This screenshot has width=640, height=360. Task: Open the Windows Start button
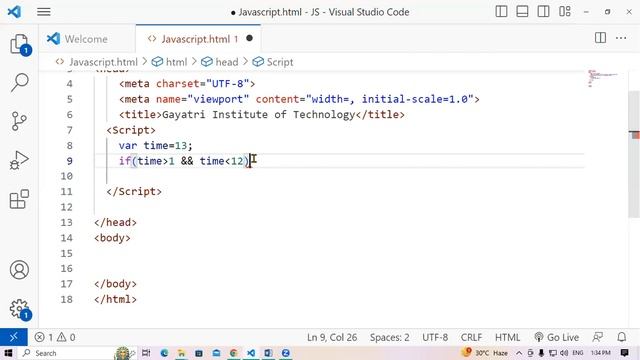tap(8, 353)
